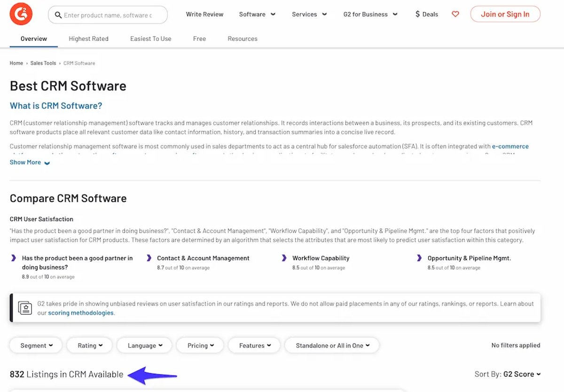Click the Deals dollar icon
This screenshot has width=564, height=392.
417,14
